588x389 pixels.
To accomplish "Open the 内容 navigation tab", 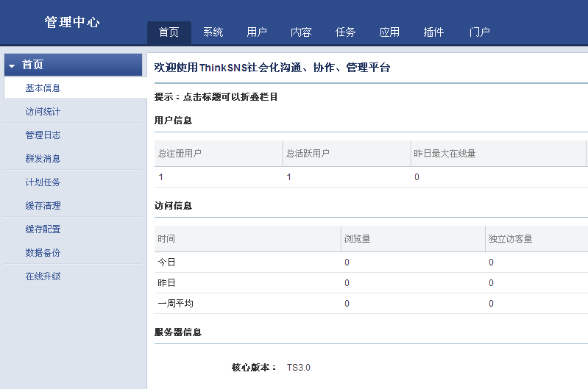I will [x=301, y=32].
